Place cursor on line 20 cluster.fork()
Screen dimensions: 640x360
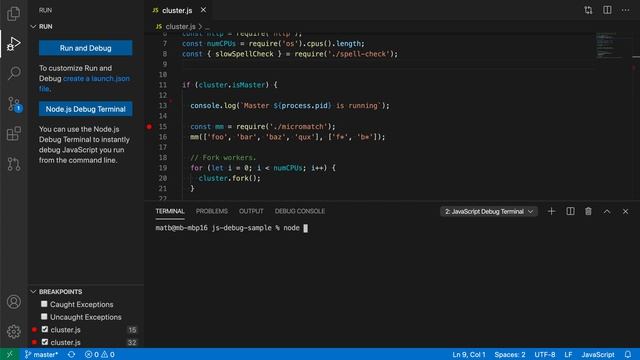click(x=229, y=178)
